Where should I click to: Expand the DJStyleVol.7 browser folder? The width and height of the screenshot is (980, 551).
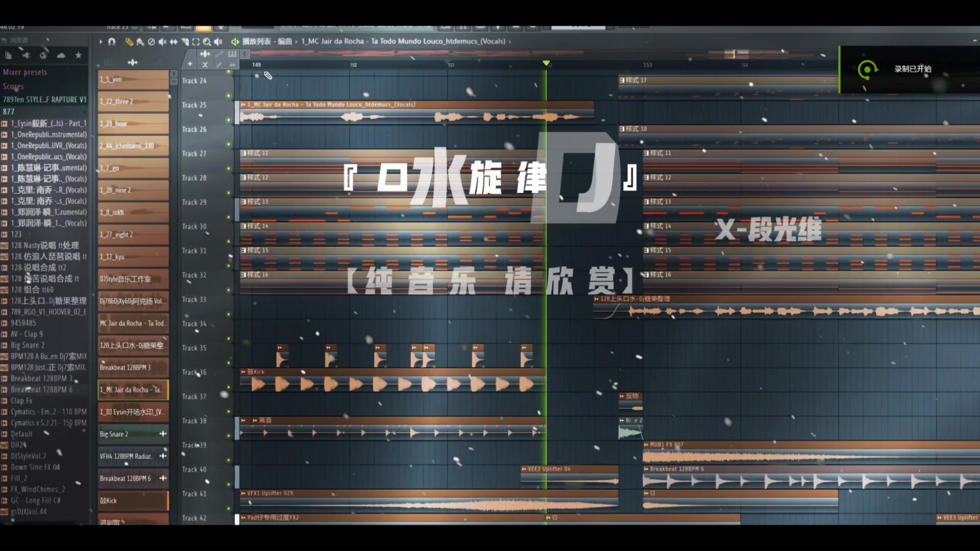point(29,456)
